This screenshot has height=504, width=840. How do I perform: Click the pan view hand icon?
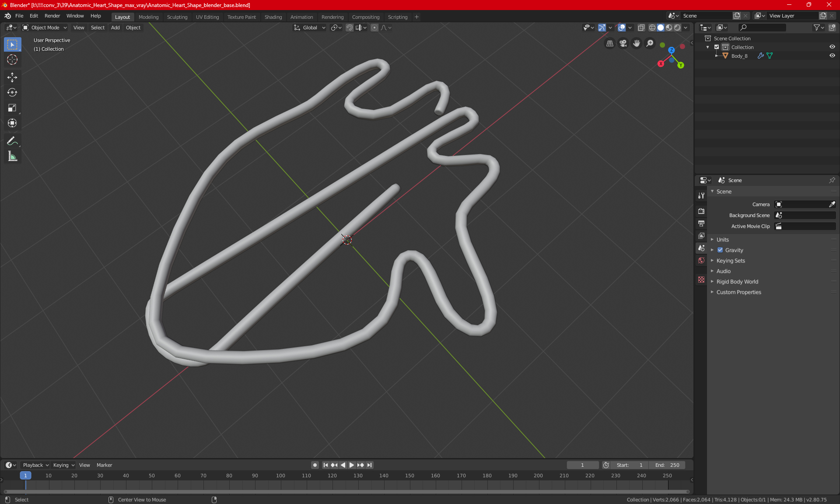coord(637,43)
